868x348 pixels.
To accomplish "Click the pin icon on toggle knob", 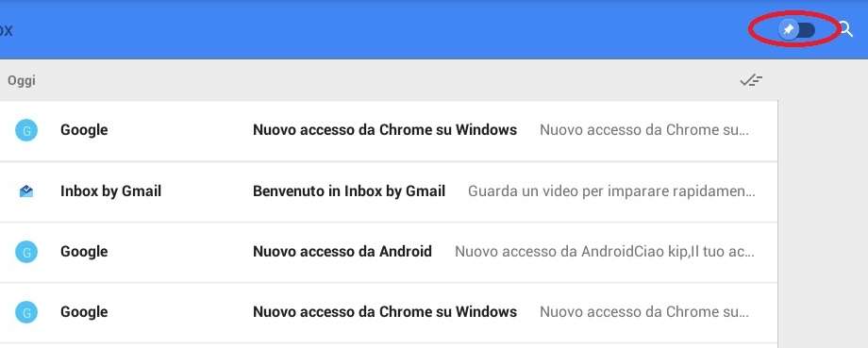I will 789,30.
